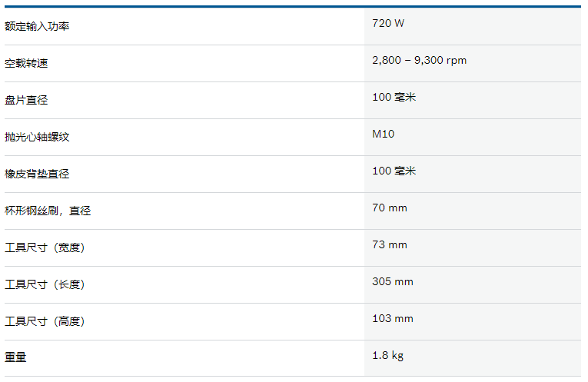Click the 工具尺寸（宽度）label
The height and width of the screenshot is (382, 588).
click(45, 247)
